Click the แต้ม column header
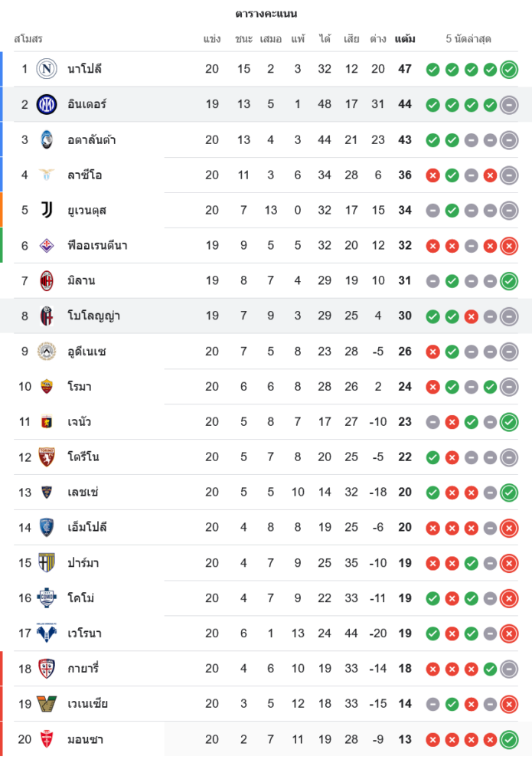 [405, 38]
